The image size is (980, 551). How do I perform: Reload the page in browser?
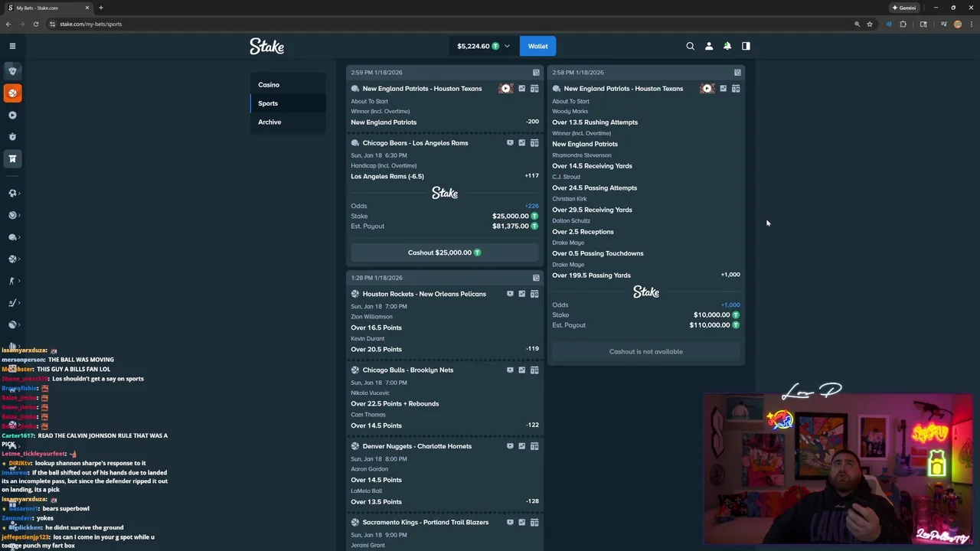(35, 24)
